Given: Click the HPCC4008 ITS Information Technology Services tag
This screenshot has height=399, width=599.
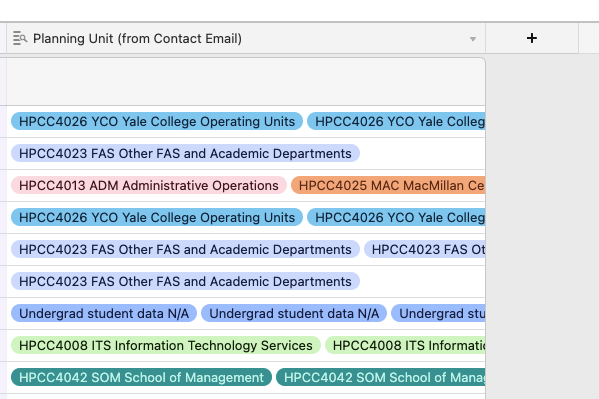Looking at the screenshot, I should (x=166, y=345).
